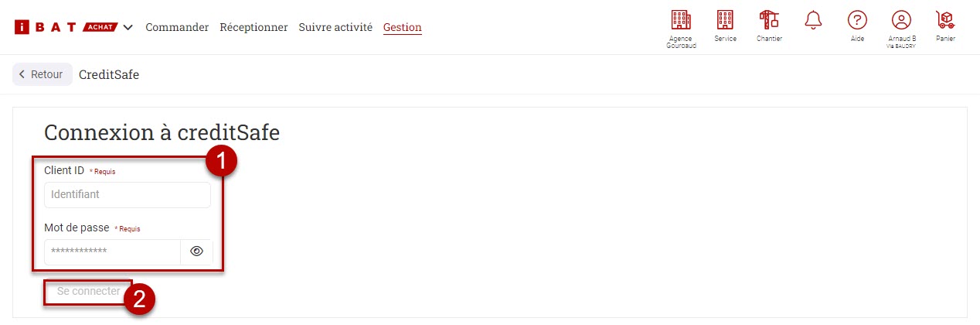Click the Service building icon
The image size is (980, 325).
(725, 21)
